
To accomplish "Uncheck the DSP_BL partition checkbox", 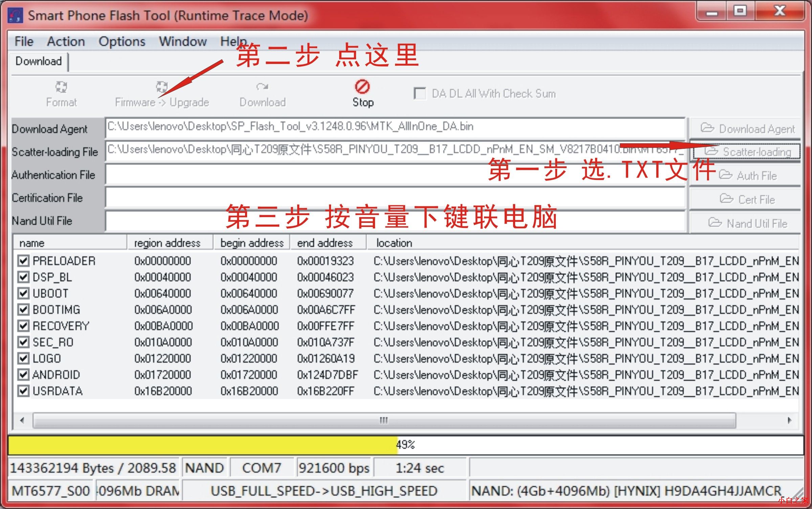I will 23,277.
